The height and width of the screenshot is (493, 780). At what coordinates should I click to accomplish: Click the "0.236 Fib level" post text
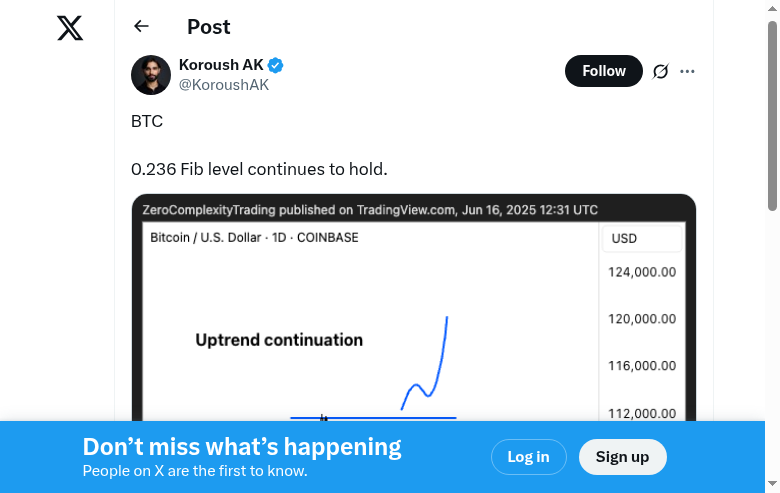[x=259, y=170]
